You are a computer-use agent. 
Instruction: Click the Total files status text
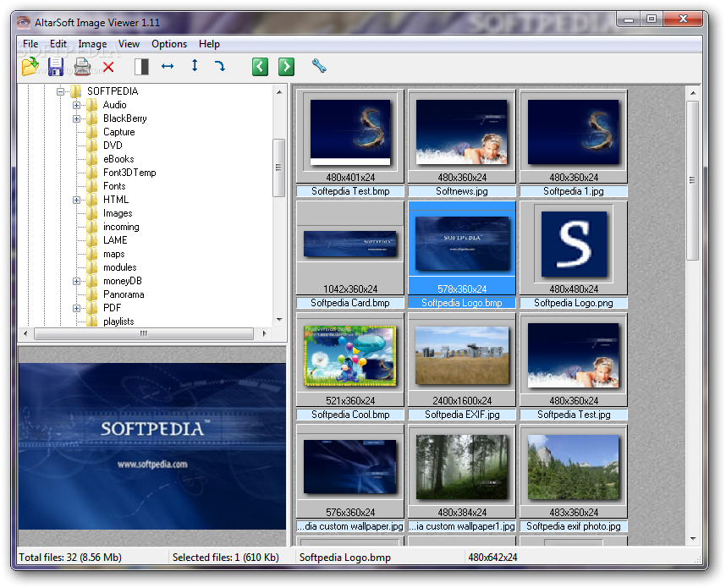tap(70, 558)
